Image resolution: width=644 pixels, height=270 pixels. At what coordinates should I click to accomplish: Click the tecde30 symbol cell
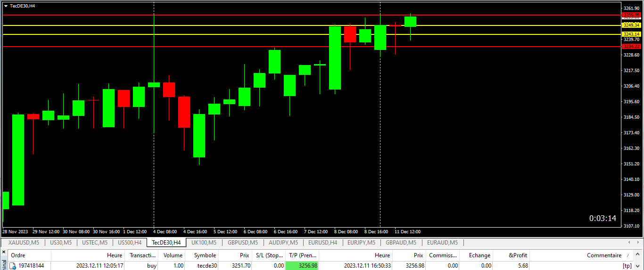point(207,266)
